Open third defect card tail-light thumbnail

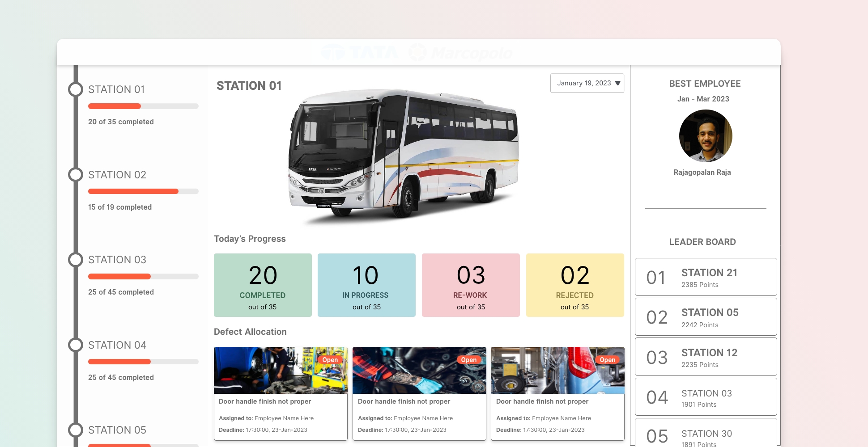[x=557, y=370]
